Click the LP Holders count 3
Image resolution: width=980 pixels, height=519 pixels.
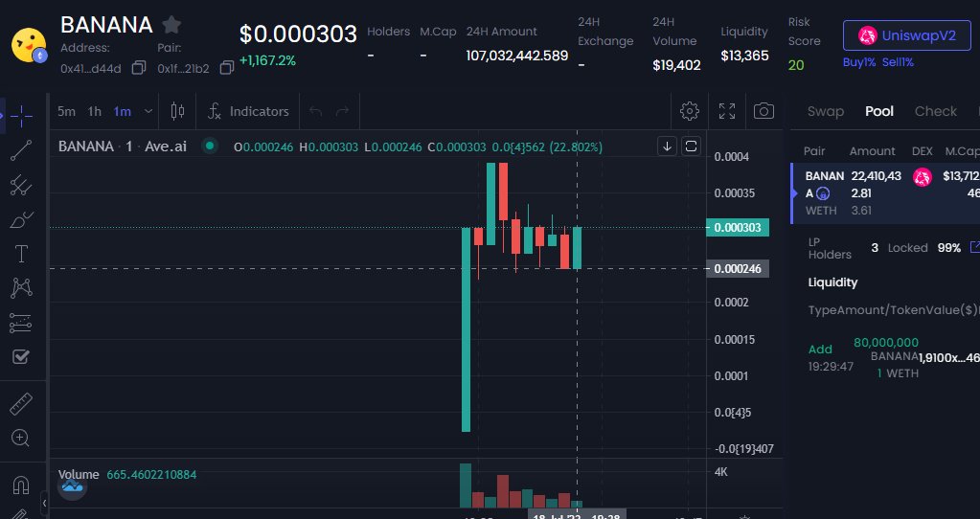coord(875,248)
